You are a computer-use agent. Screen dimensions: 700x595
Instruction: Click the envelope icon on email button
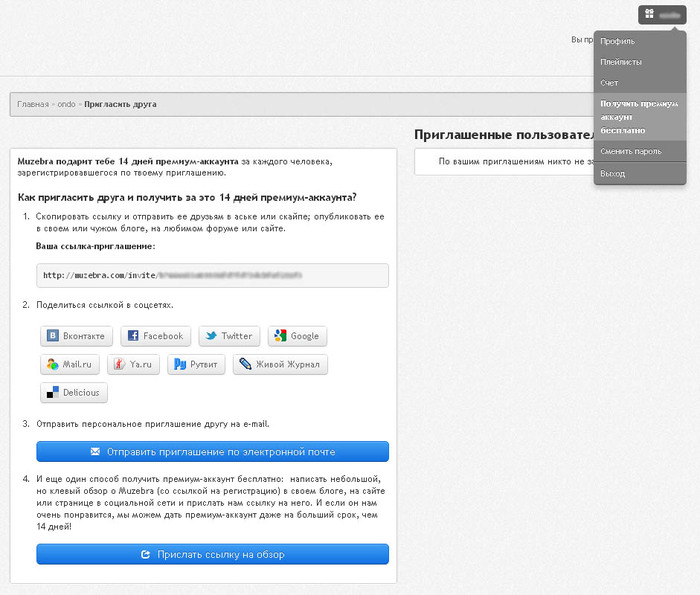[x=95, y=452]
